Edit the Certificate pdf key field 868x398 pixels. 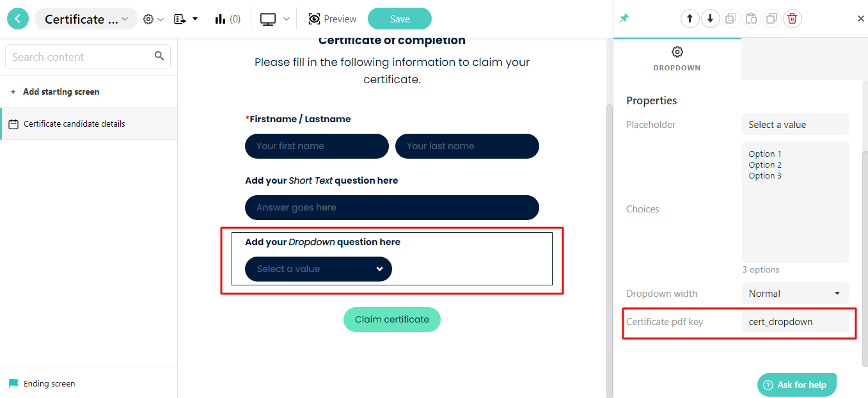click(795, 322)
